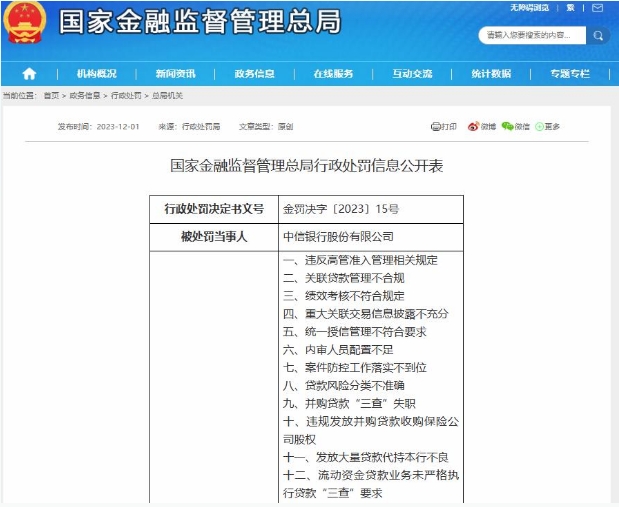Click the line 十一、发放大量贷款代持本行不良
The image size is (619, 507).
366,457
